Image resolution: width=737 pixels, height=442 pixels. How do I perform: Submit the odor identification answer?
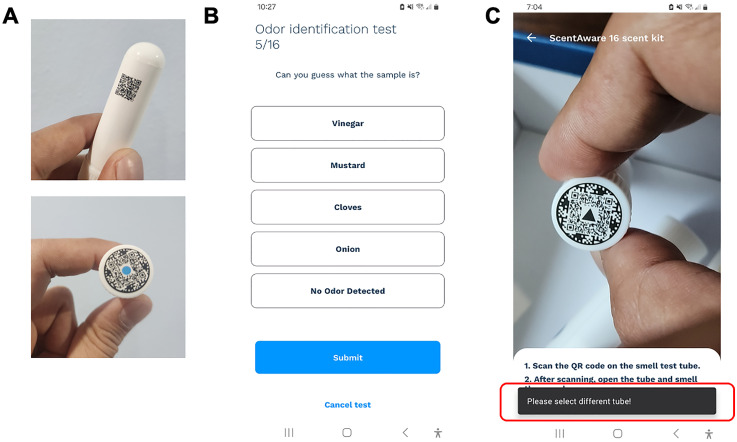pos(348,357)
